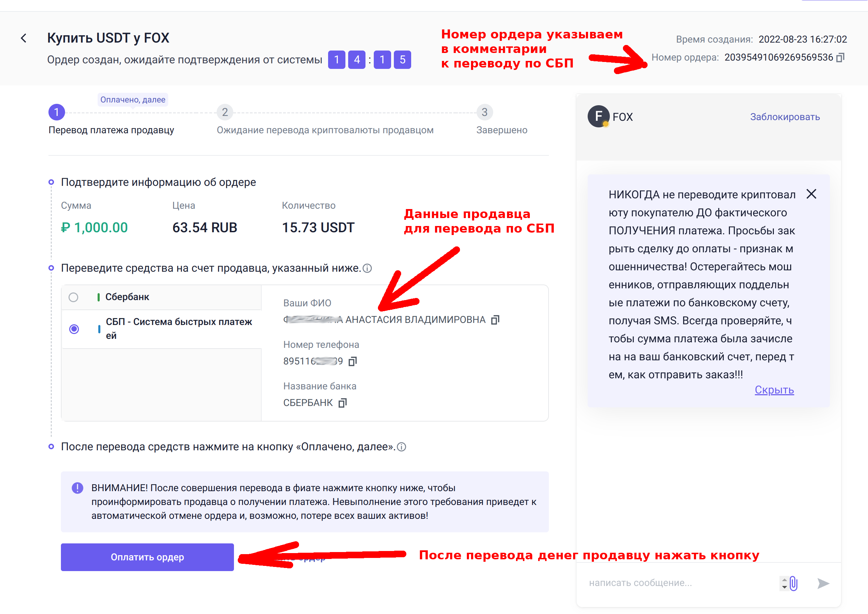The width and height of the screenshot is (868, 614).
Task: Click the message box resize stepper arrows
Action: point(785,583)
